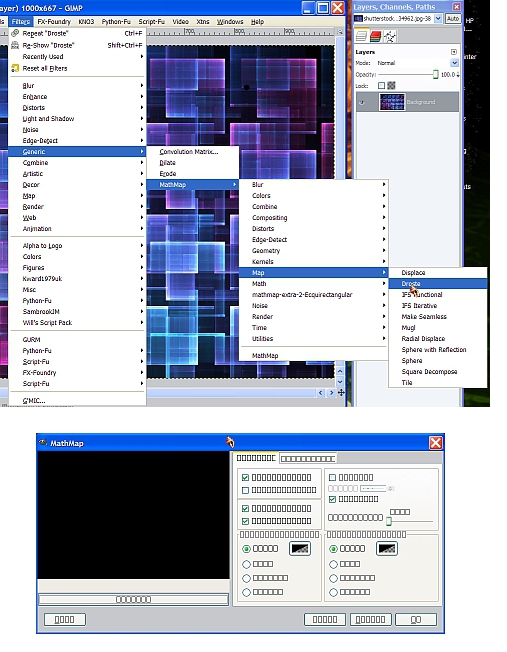Viewport: 507px width, 652px height.
Task: Hide the Background layer with eye icon
Action: 361,102
